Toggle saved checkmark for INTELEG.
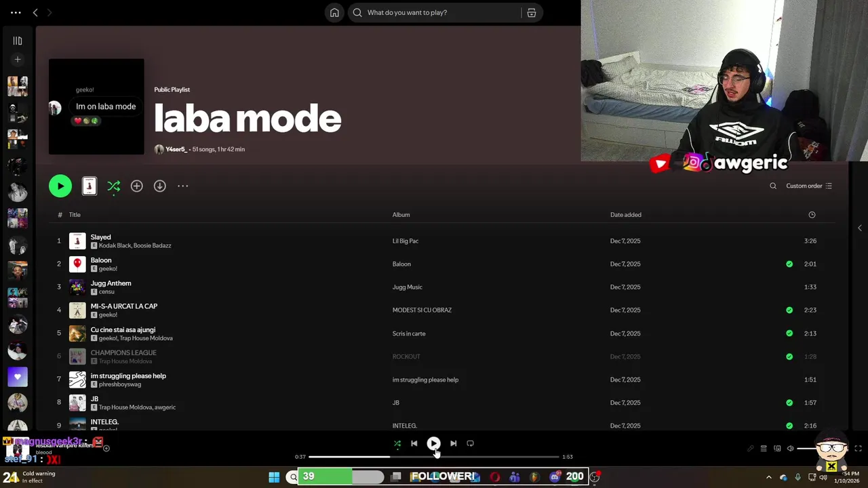This screenshot has height=488, width=868. coord(789,426)
